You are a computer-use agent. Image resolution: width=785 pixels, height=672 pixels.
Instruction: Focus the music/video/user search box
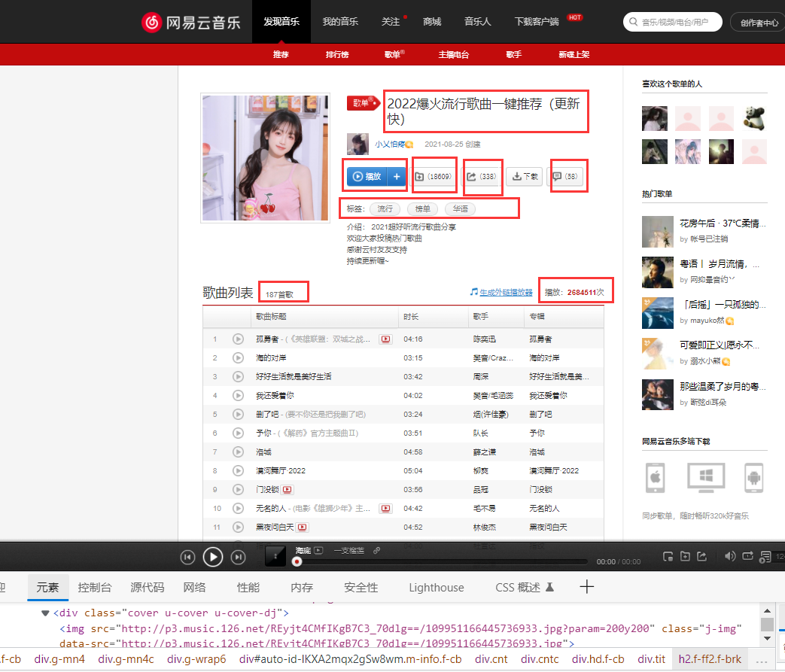click(672, 22)
